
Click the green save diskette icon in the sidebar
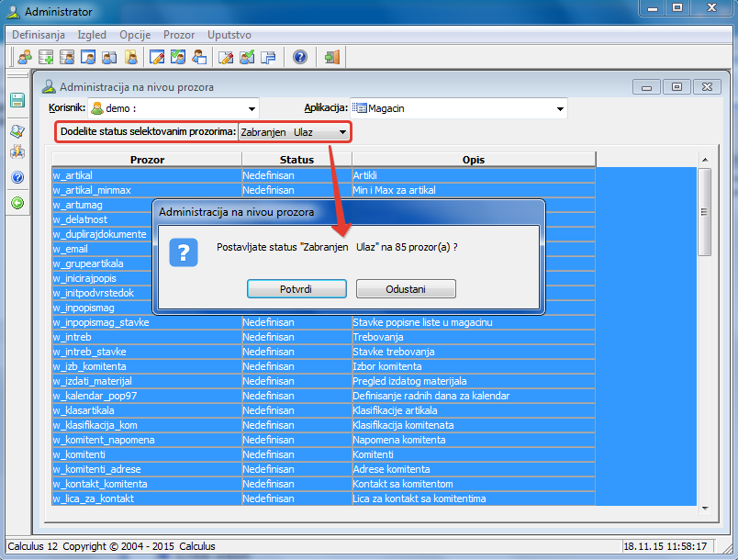click(17, 100)
